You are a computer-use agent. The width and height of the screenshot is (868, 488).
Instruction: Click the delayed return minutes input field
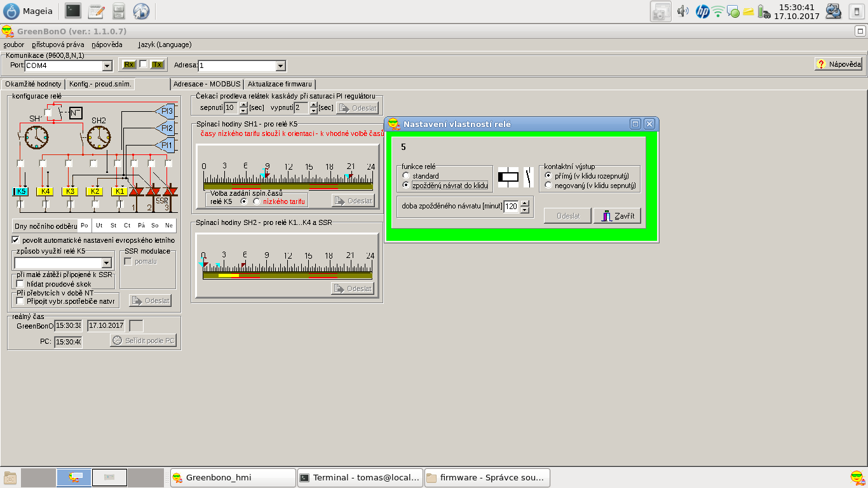(511, 207)
